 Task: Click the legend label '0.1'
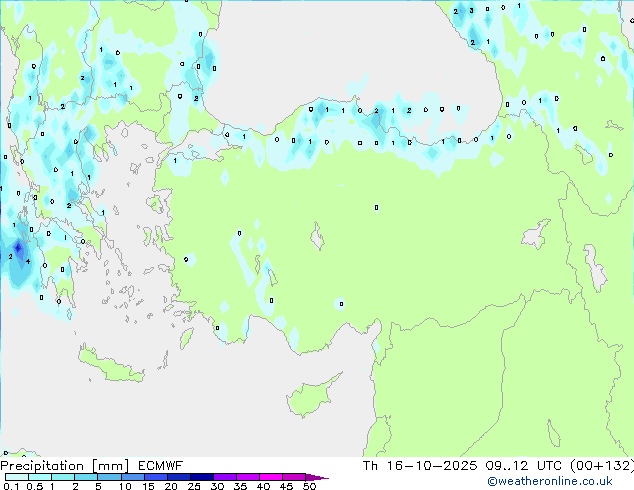[11, 486]
